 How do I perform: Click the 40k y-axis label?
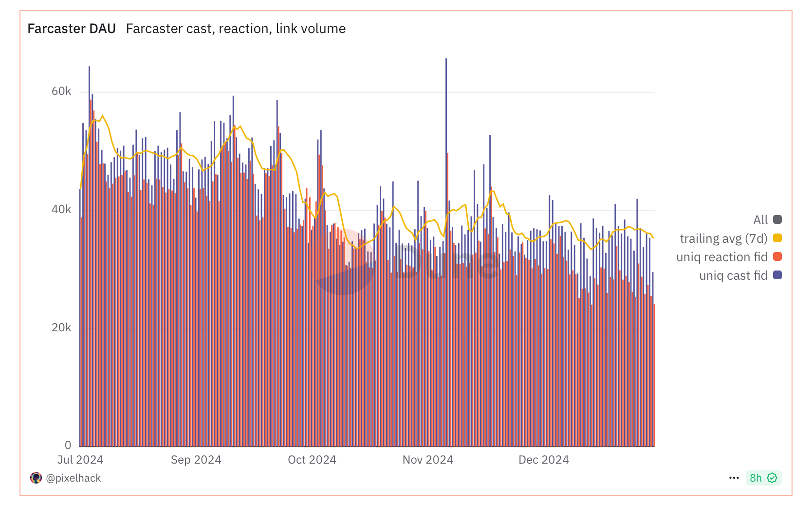coord(61,210)
